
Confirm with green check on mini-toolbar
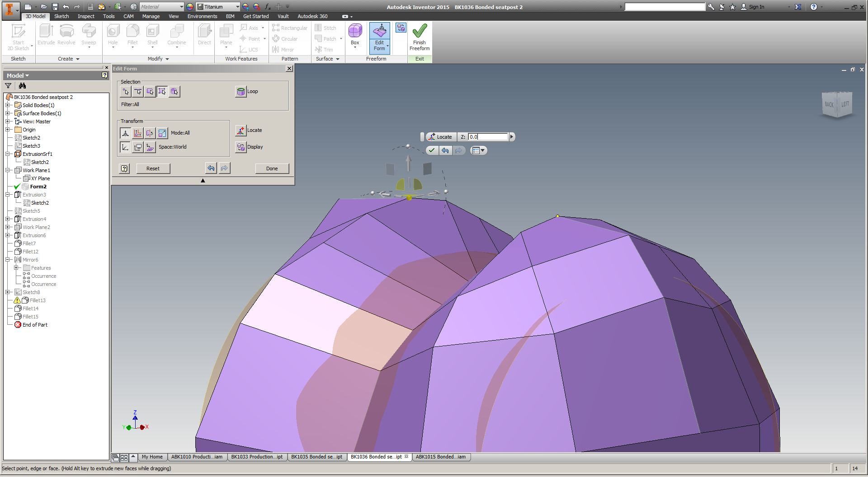click(432, 150)
